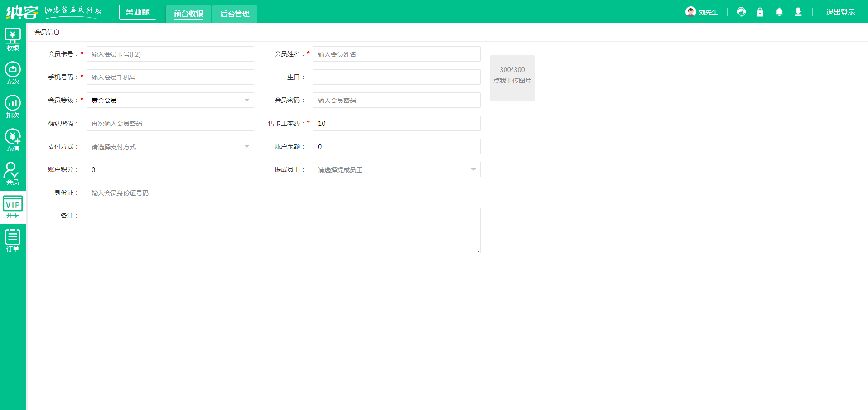The height and width of the screenshot is (410, 868).
Task: Go to 充值 recharge icon
Action: (x=13, y=140)
